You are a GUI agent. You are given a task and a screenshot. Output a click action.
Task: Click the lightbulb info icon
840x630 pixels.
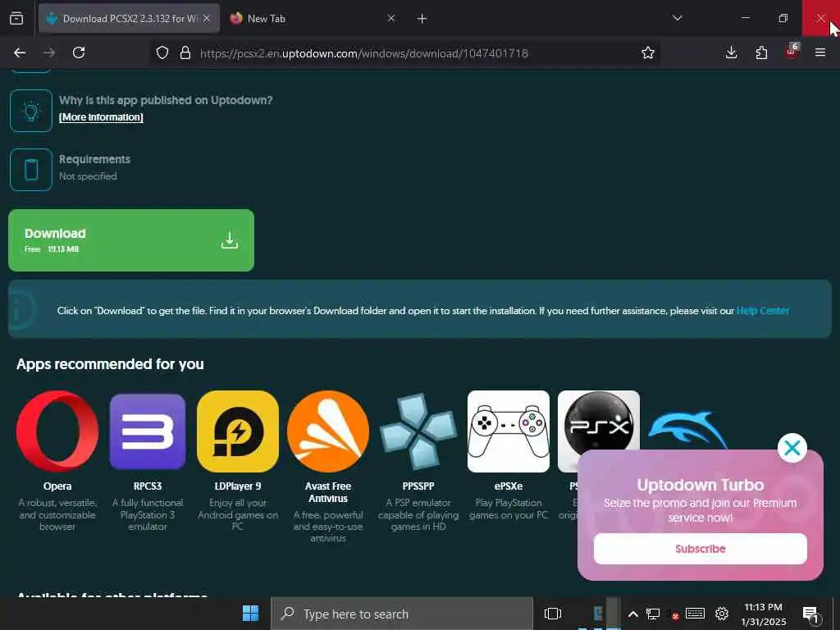point(31,111)
